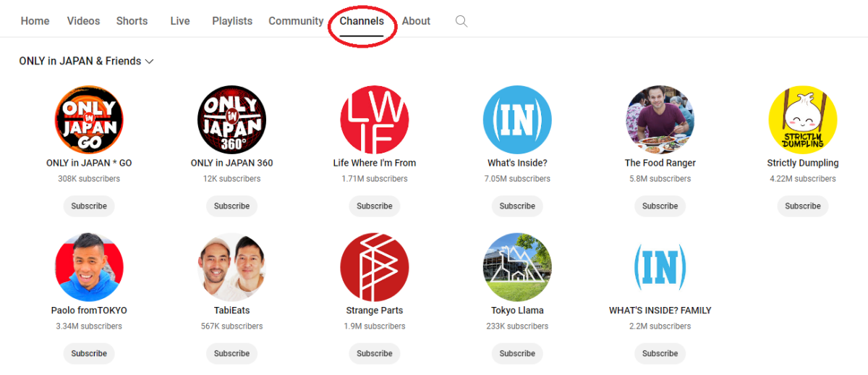
Task: Open the About tab
Action: (416, 21)
